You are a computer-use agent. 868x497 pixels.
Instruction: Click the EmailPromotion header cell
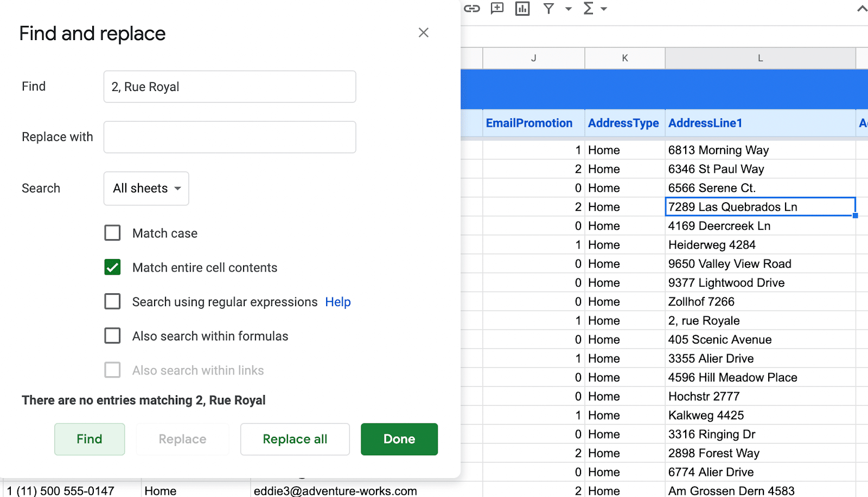pos(534,123)
